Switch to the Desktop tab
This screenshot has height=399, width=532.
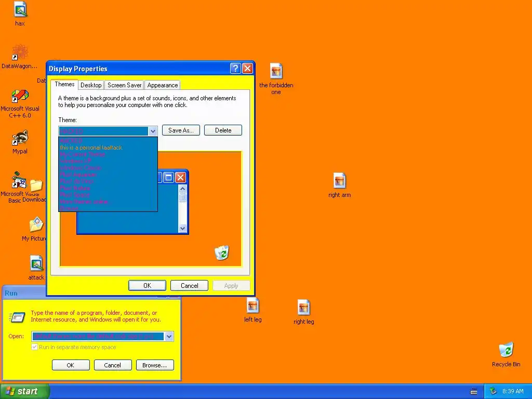pos(91,85)
